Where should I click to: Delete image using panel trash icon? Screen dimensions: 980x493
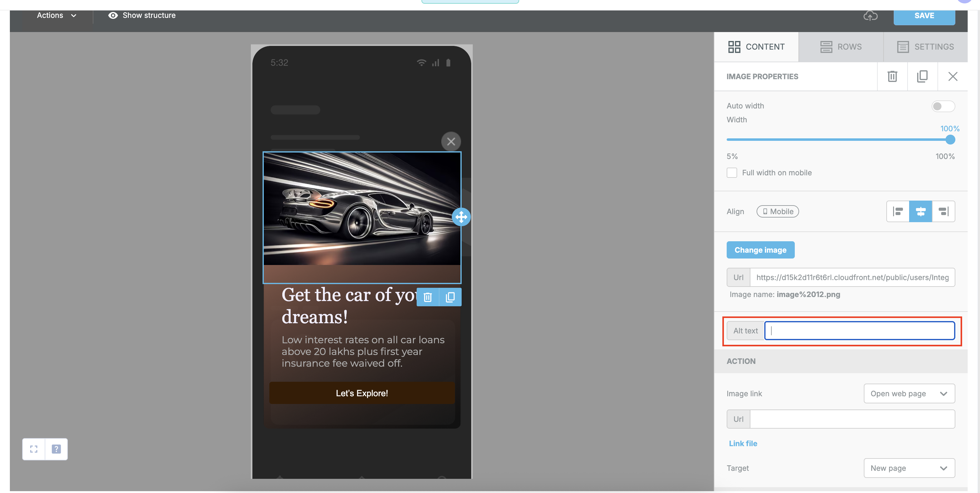point(892,76)
